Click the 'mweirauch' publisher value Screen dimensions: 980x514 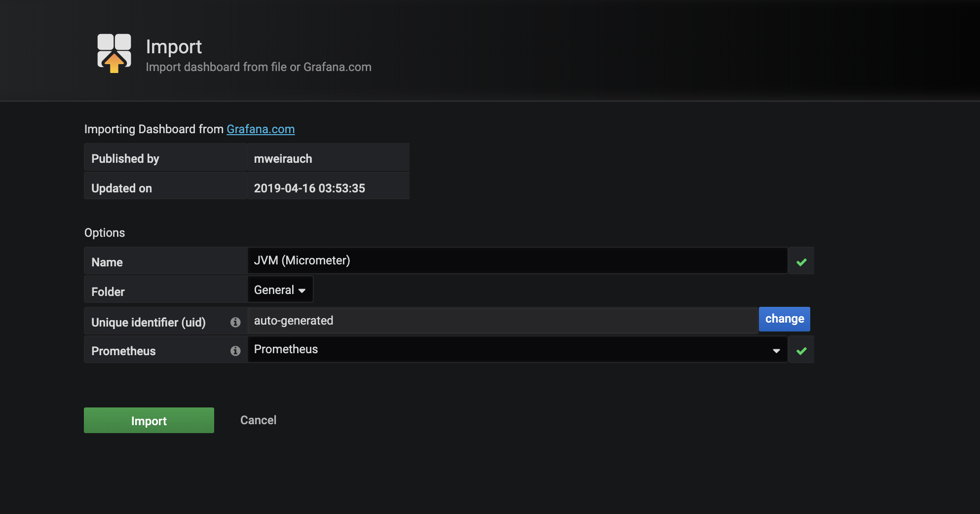tap(283, 159)
